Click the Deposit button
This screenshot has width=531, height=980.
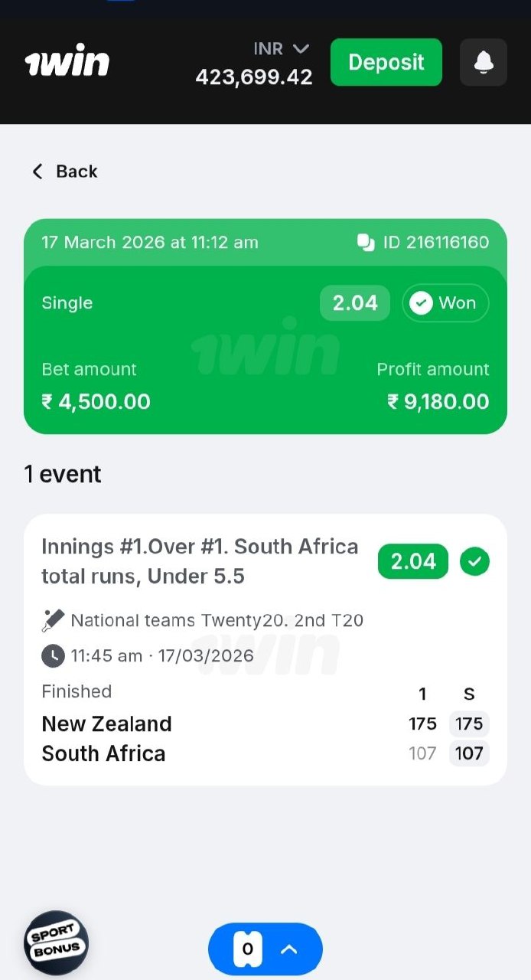[x=386, y=62]
